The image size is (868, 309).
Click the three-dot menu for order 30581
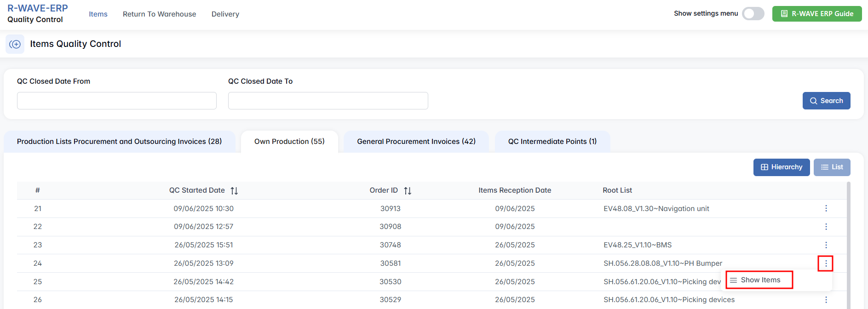(x=826, y=263)
